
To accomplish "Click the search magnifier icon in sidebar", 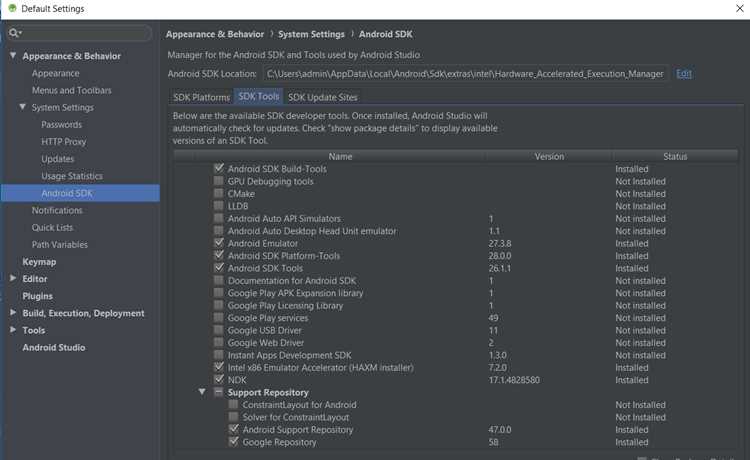I will [14, 33].
